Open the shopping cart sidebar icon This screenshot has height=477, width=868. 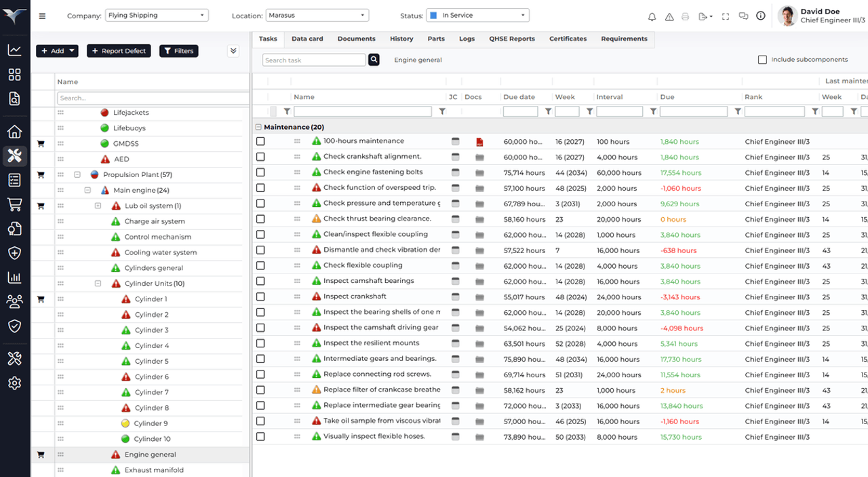coord(14,204)
